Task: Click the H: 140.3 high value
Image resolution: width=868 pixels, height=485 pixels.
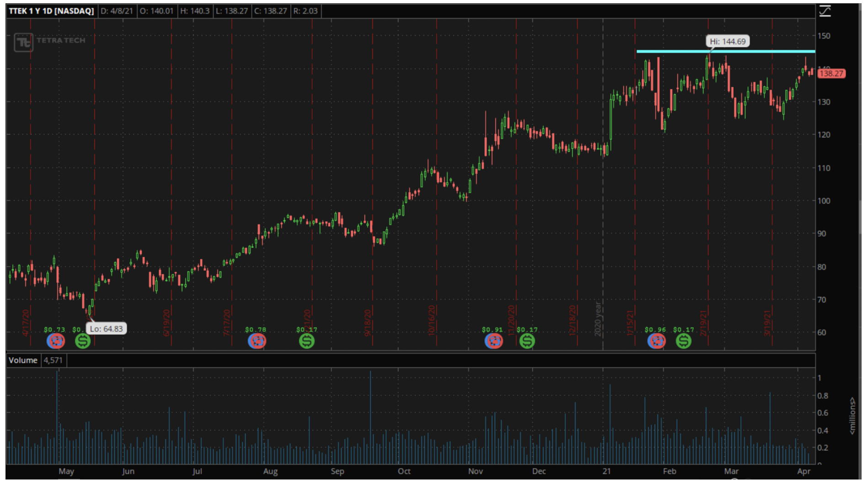Action: click(195, 11)
